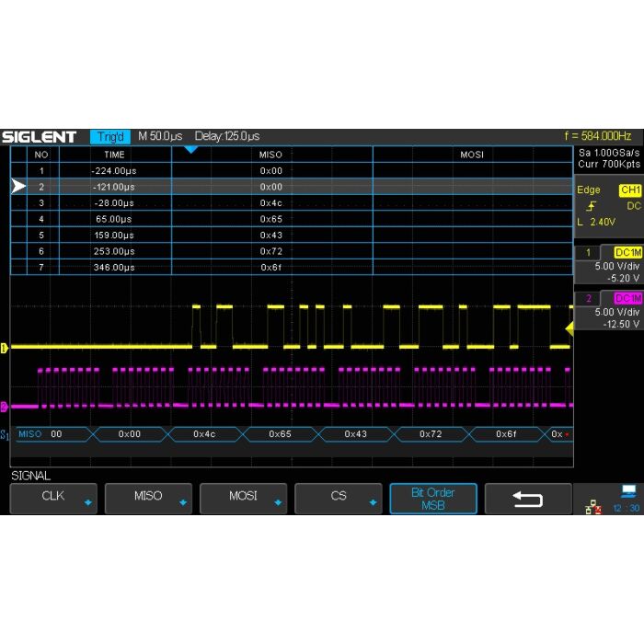The image size is (644, 644).
Task: Click the rising edge slope symbol
Action: point(590,206)
